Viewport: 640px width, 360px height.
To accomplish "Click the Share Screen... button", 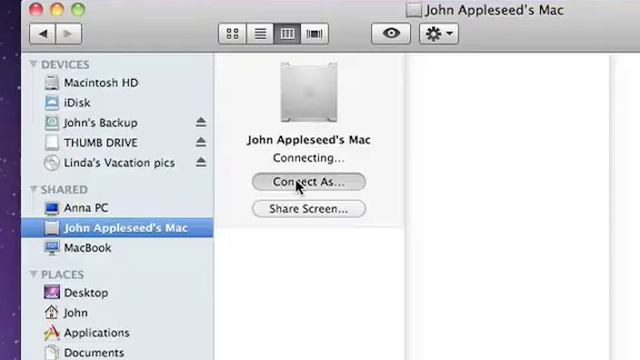I will [309, 209].
